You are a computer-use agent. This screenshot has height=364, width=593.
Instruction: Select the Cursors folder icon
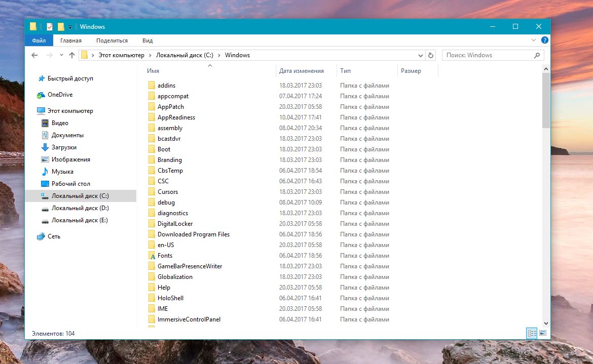click(x=152, y=192)
